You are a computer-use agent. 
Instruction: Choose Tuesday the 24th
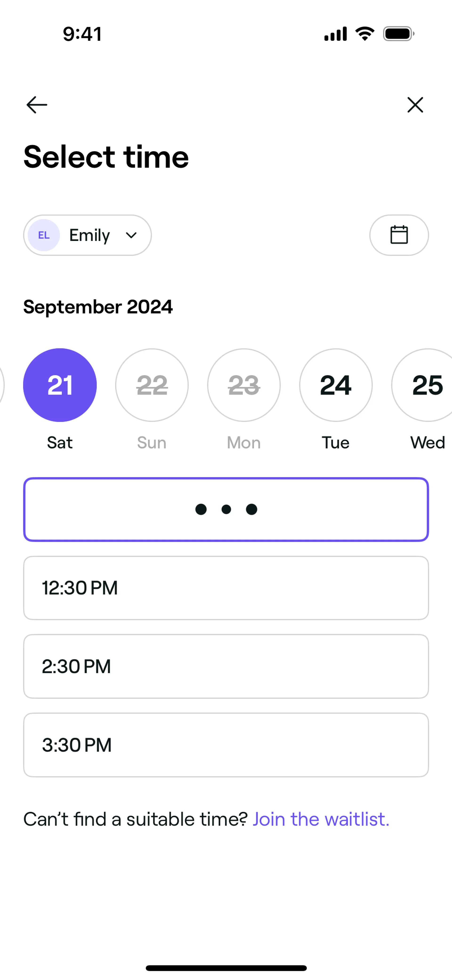click(335, 385)
